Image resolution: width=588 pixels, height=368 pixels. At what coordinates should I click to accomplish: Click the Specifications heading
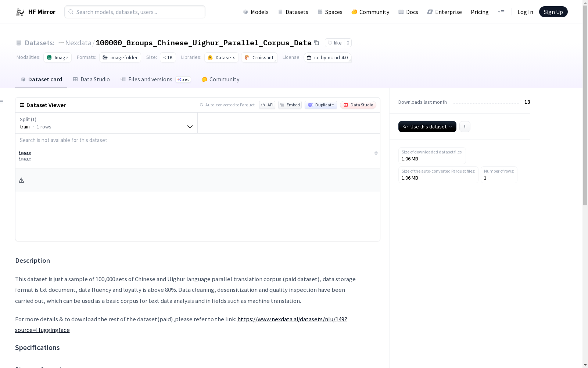pos(37,348)
